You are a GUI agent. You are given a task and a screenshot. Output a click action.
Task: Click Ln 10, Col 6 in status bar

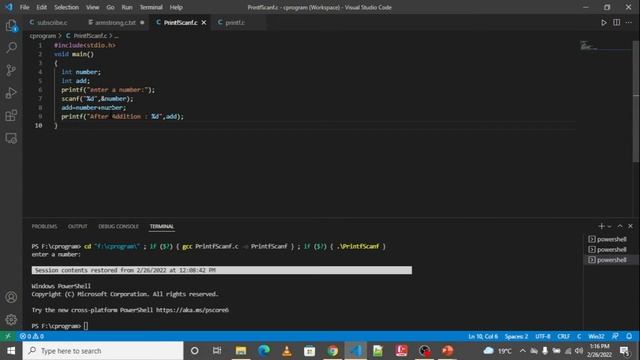(x=483, y=336)
